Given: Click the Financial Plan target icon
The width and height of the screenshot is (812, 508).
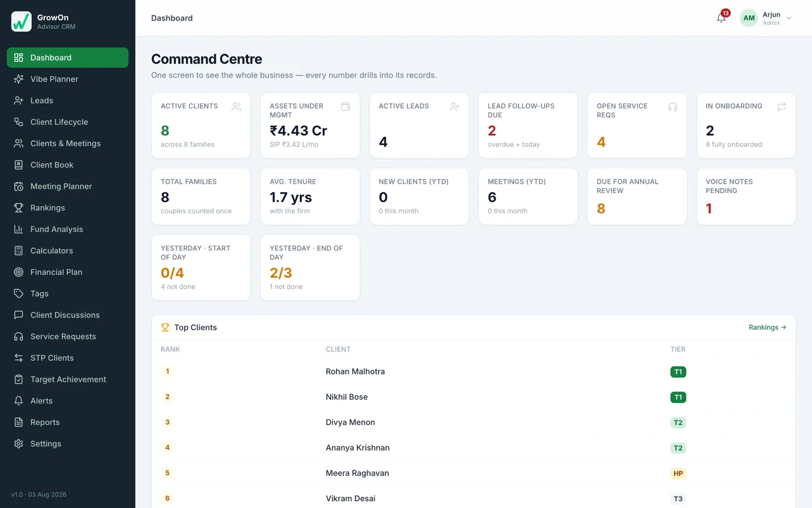Looking at the screenshot, I should 19,272.
